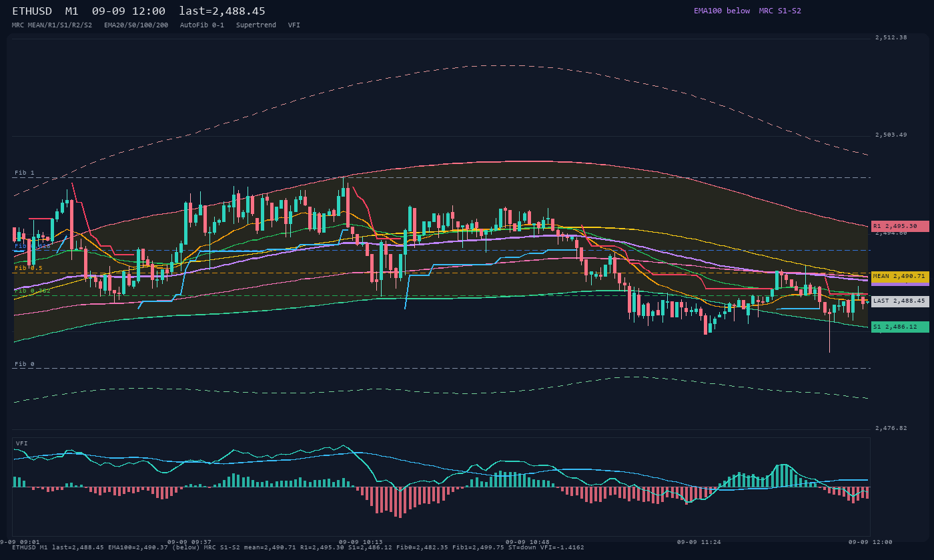934x560 pixels.
Task: Click the 09-09 10:13 time axis label
Action: click(360, 542)
